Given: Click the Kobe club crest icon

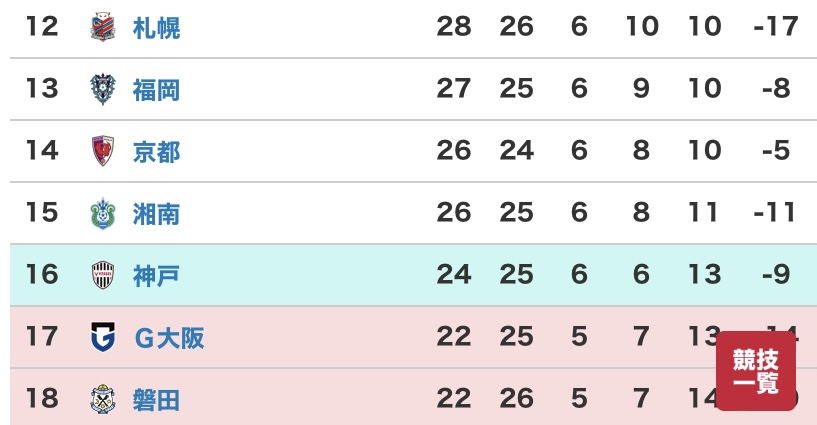Looking at the screenshot, I should point(103,275).
